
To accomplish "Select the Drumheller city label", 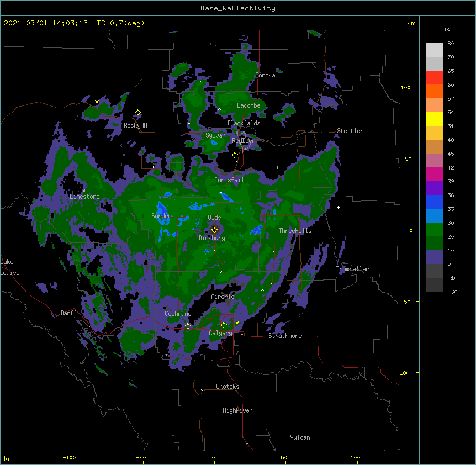I will (352, 269).
